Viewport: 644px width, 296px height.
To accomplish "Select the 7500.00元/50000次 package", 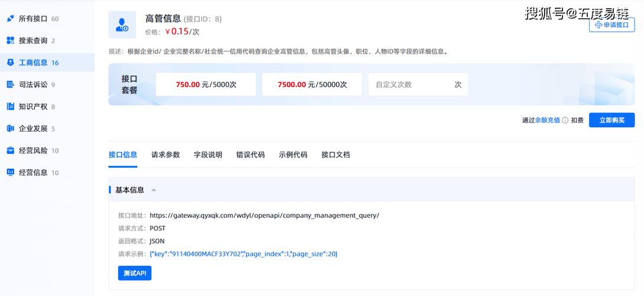I will pos(312,84).
